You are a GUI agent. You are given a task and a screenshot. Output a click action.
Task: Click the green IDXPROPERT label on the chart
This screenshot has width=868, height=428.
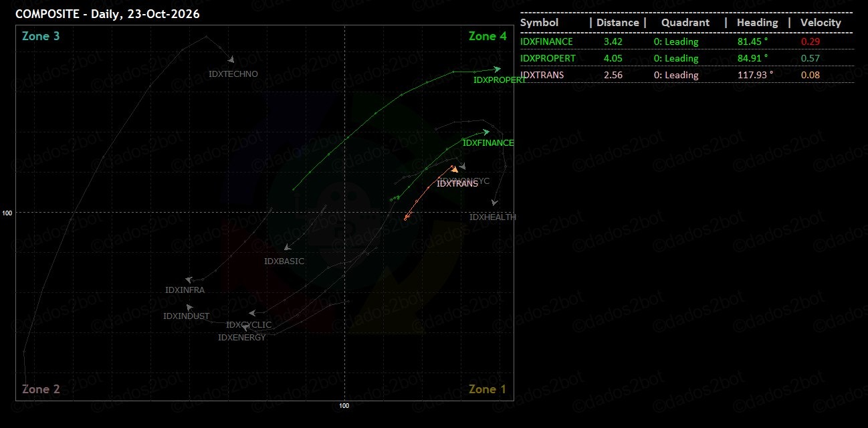pyautogui.click(x=500, y=80)
